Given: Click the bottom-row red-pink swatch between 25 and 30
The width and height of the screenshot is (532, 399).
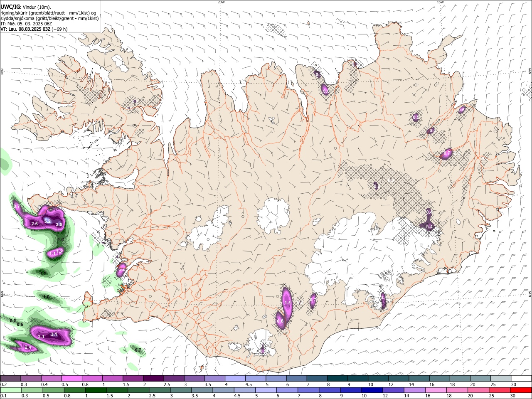Looking at the screenshot, I should 500,390.
